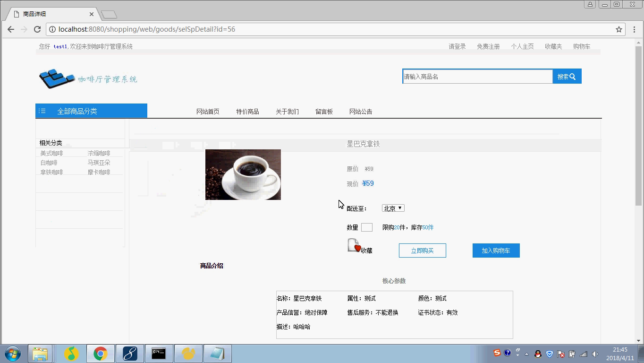
Task: Click the 售后服务：不能退换 text
Action: 373,312
